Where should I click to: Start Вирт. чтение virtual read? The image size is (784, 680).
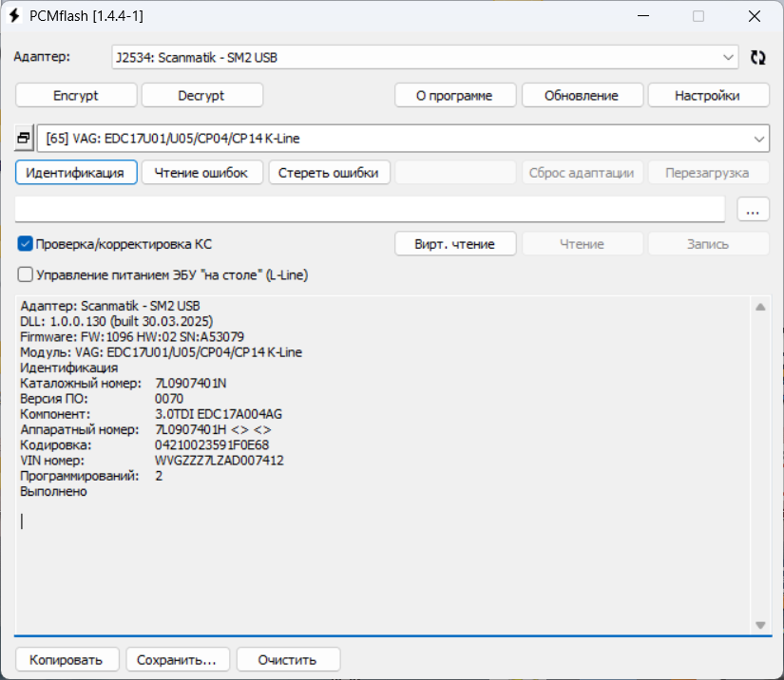pos(455,244)
